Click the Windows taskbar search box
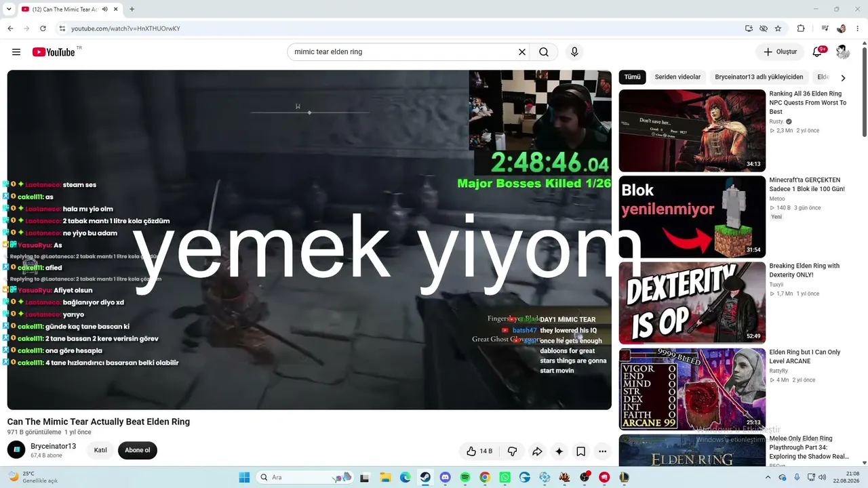Viewport: 868px width, 488px height. pyautogui.click(x=305, y=477)
